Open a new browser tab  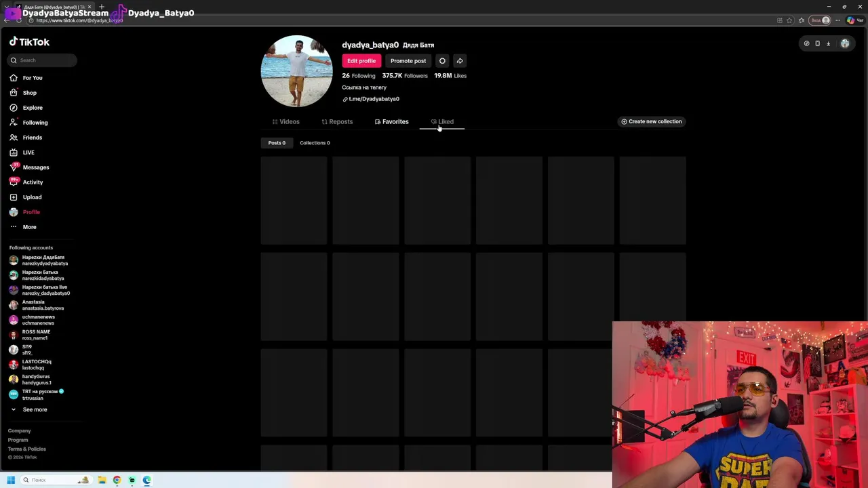point(101,7)
